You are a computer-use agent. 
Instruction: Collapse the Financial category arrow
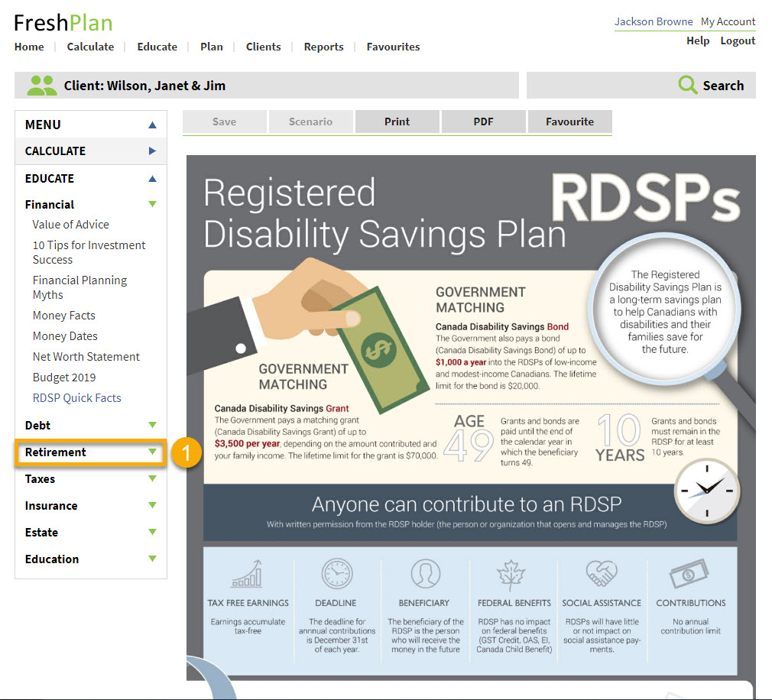[152, 204]
